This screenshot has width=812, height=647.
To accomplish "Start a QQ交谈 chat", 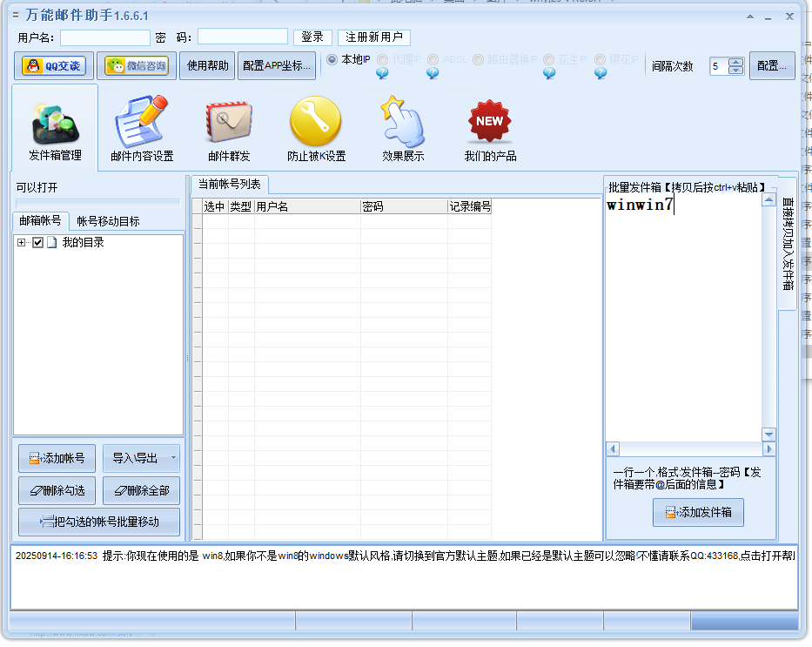I will tap(51, 65).
